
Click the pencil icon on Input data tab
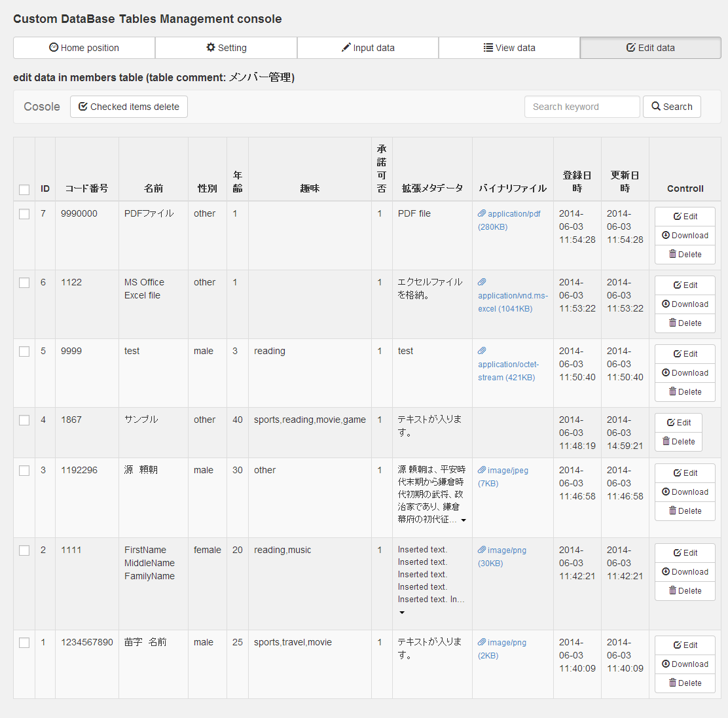[x=346, y=48]
